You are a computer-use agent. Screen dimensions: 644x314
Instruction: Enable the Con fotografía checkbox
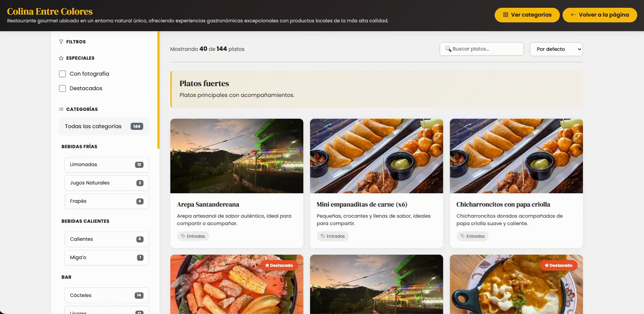click(62, 74)
